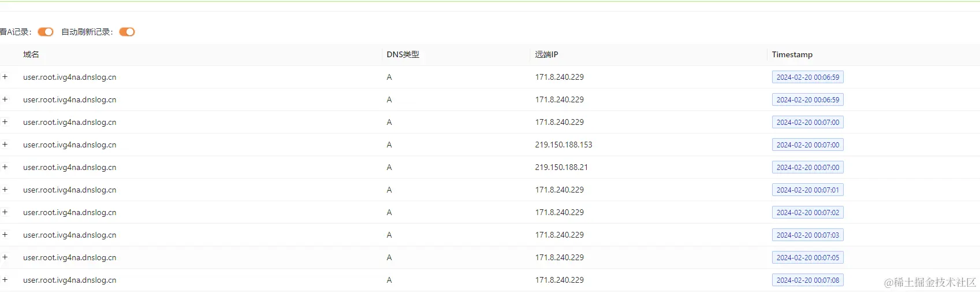980x292 pixels.
Task: Expand the row timestamped 00:07:03
Action: 5,235
